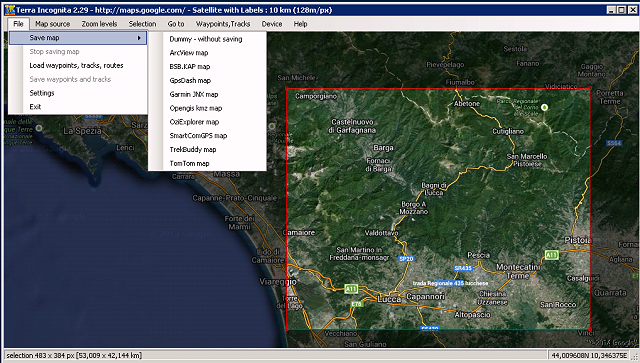The width and height of the screenshot is (640, 363).
Task: Click the Terra Incognita app icon in title bar
Action: (x=10, y=10)
